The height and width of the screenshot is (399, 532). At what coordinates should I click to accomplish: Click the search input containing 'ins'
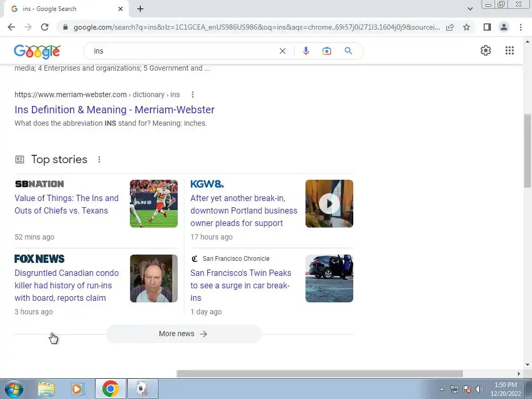[x=183, y=51]
